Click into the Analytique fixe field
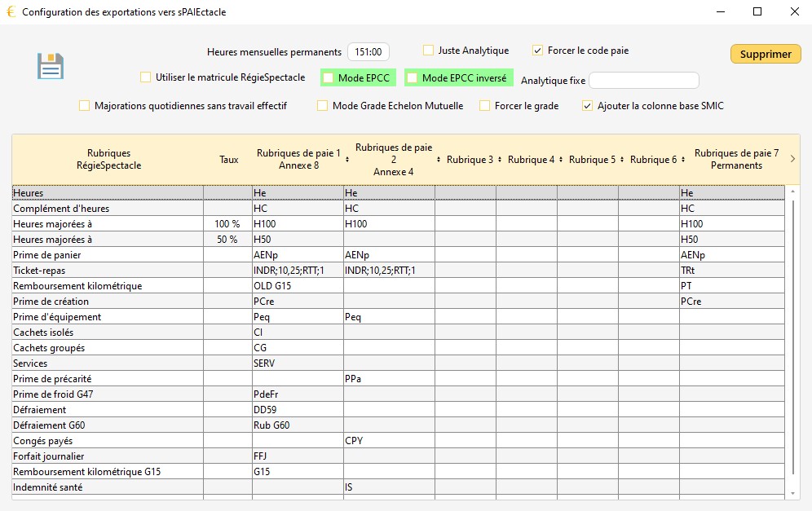The width and height of the screenshot is (812, 511). click(644, 81)
